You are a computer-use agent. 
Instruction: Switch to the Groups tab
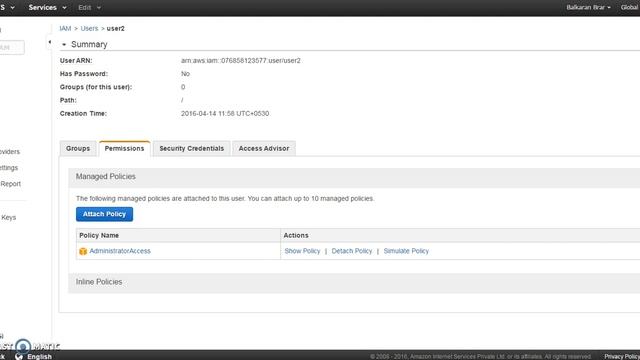coord(78,149)
